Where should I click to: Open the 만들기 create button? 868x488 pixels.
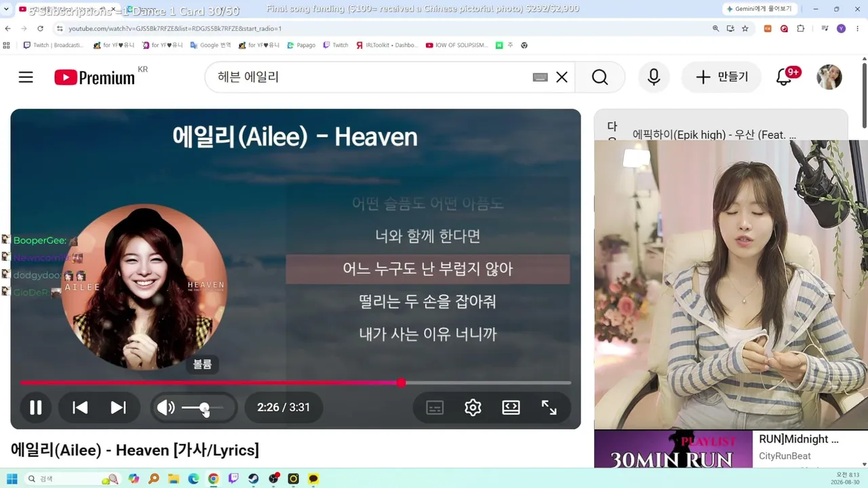point(722,77)
